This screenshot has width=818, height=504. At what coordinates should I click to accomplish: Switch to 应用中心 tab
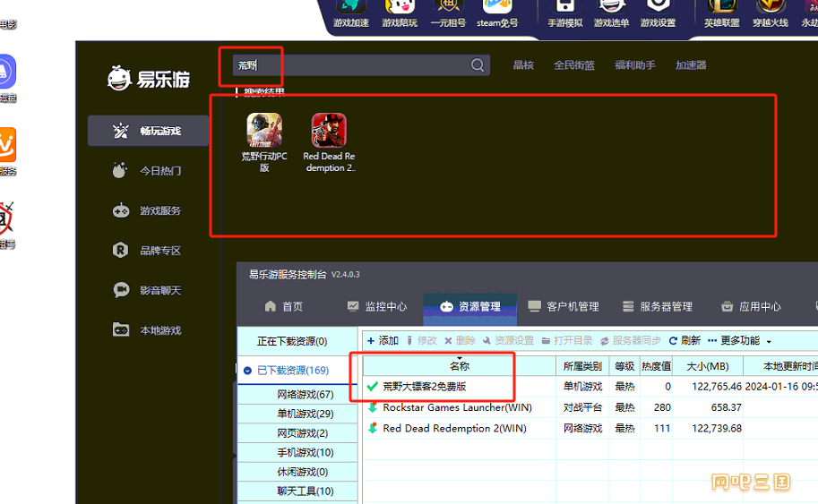tap(751, 306)
